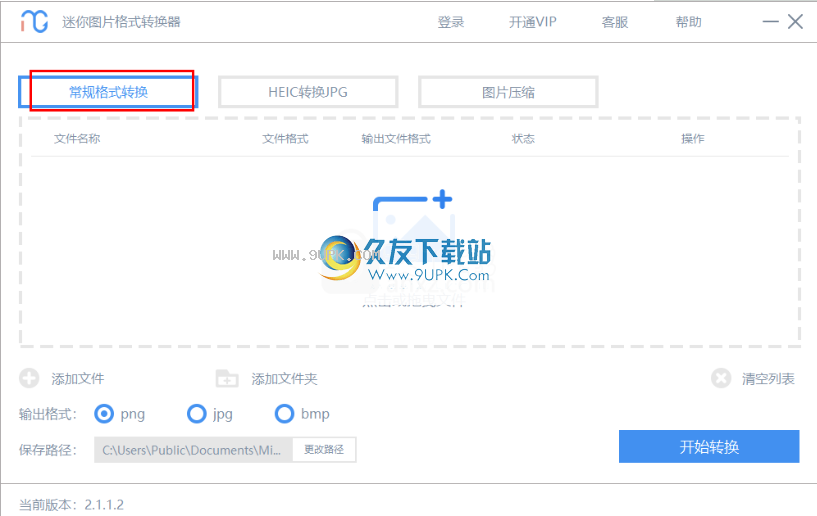The image size is (817, 516).
Task: Click 添加文件 text link
Action: pyautogui.click(x=78, y=379)
